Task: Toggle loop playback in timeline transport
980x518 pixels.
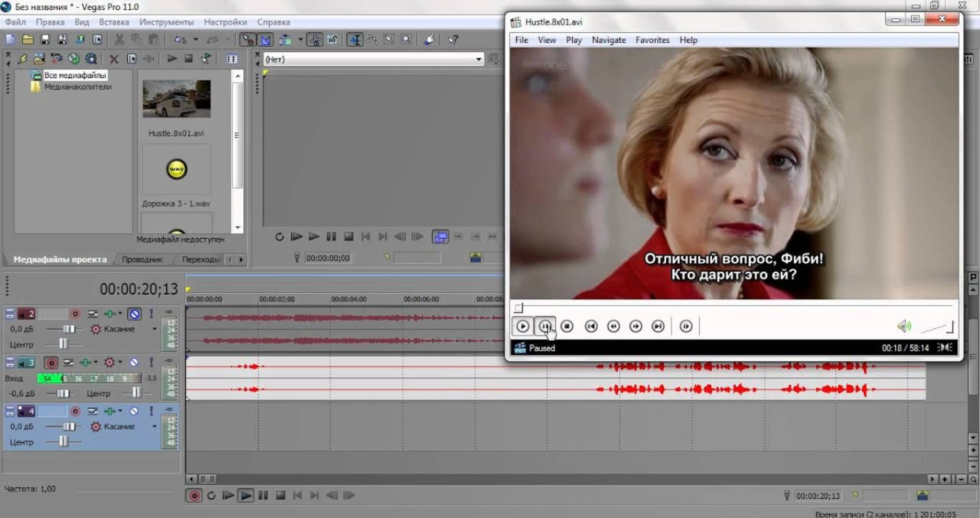Action: (212, 496)
